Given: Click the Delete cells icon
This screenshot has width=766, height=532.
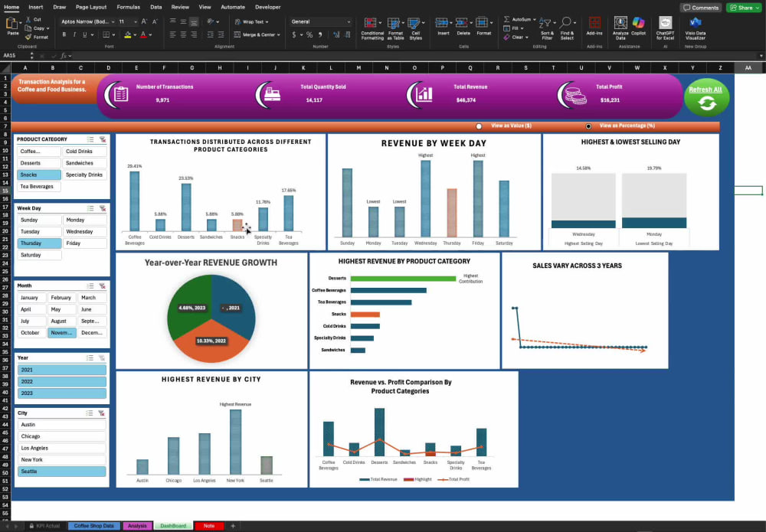Looking at the screenshot, I should 462,23.
